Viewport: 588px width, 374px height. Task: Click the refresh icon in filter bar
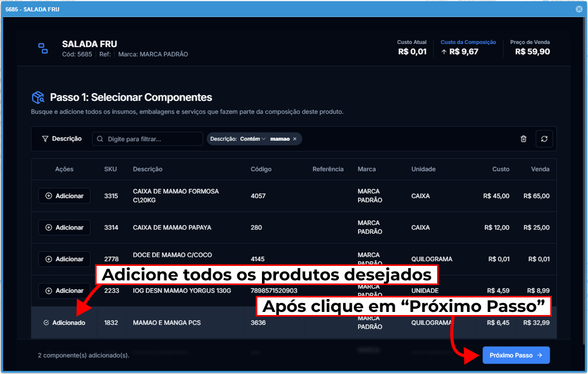pyautogui.click(x=544, y=139)
